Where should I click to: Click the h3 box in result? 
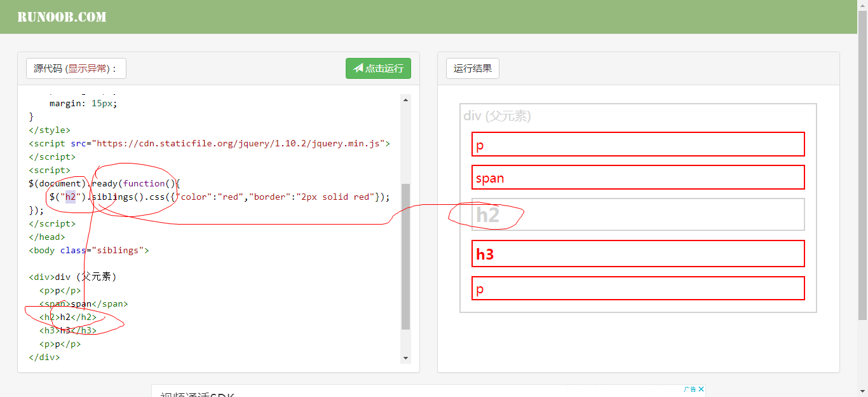[638, 253]
